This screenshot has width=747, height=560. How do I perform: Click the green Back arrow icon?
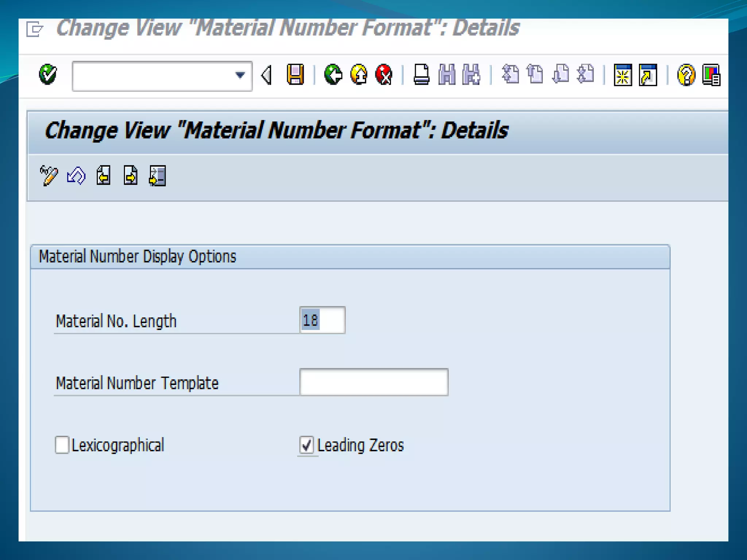(x=333, y=75)
